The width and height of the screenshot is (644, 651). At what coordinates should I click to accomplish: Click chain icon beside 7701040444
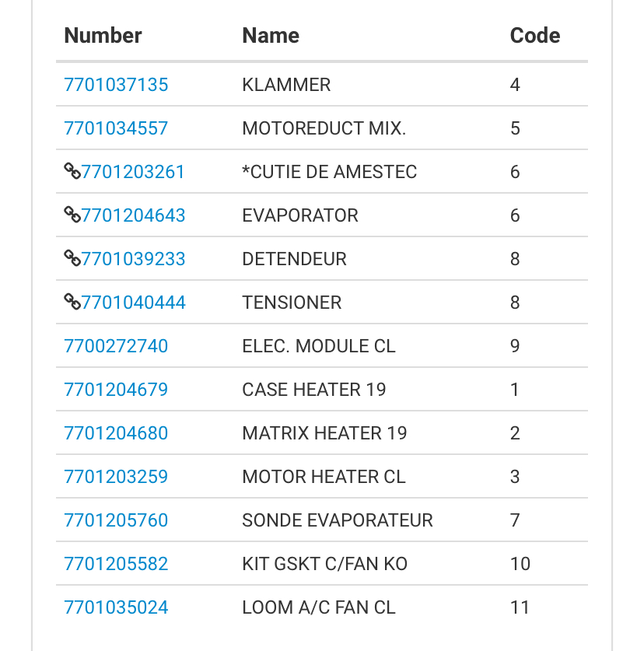tap(72, 303)
